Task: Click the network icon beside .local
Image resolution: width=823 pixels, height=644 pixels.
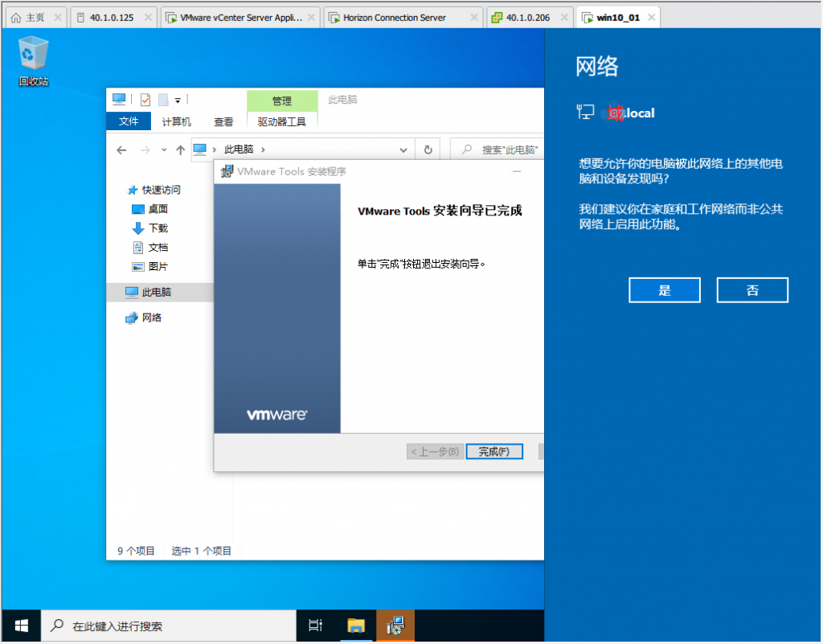Action: [x=585, y=112]
